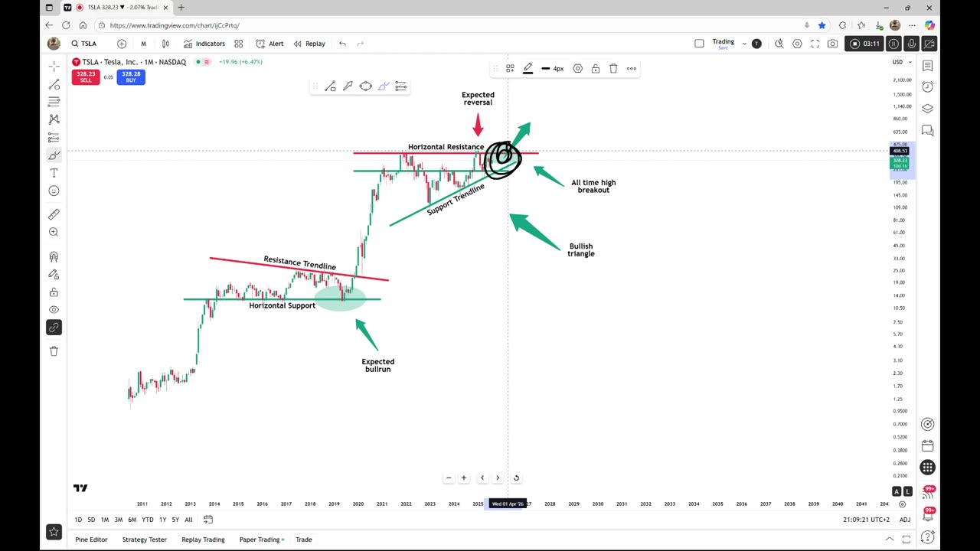The width and height of the screenshot is (980, 551).
Task: Take a chart snapshot with camera icon
Action: [832, 44]
